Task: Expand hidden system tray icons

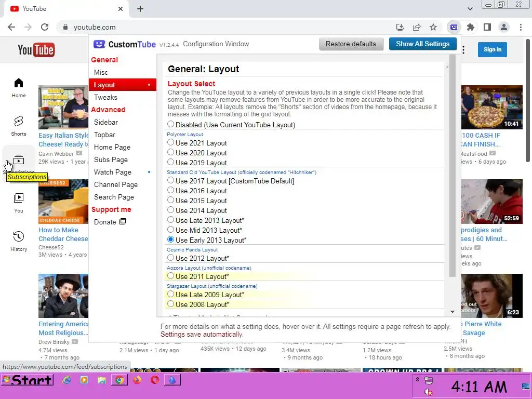Action: [x=417, y=379]
